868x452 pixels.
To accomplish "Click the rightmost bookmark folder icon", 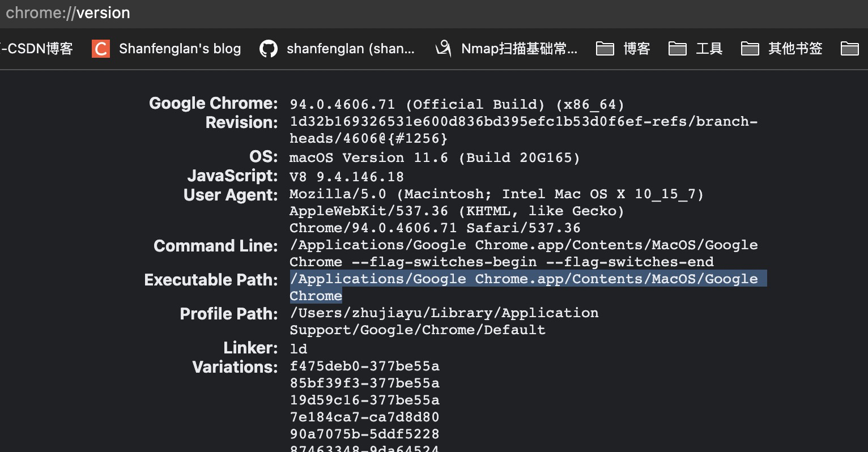I will point(850,49).
